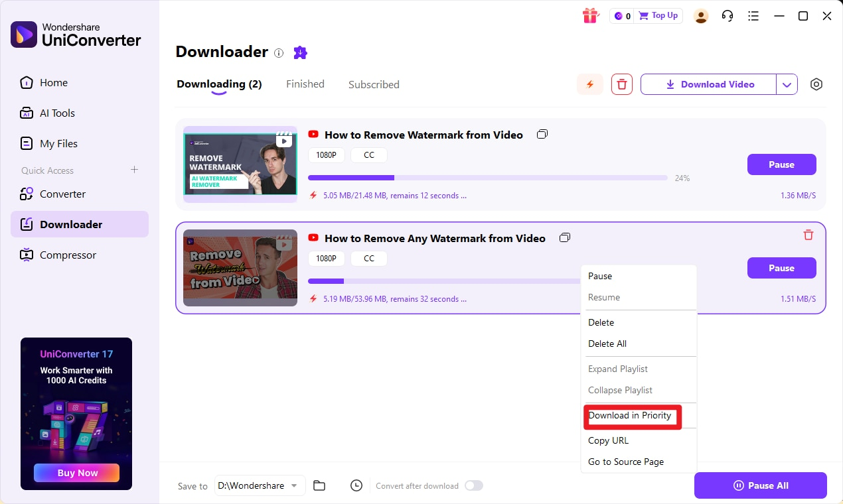
Task: Switch to the Downloading (2) tab
Action: pyautogui.click(x=219, y=84)
